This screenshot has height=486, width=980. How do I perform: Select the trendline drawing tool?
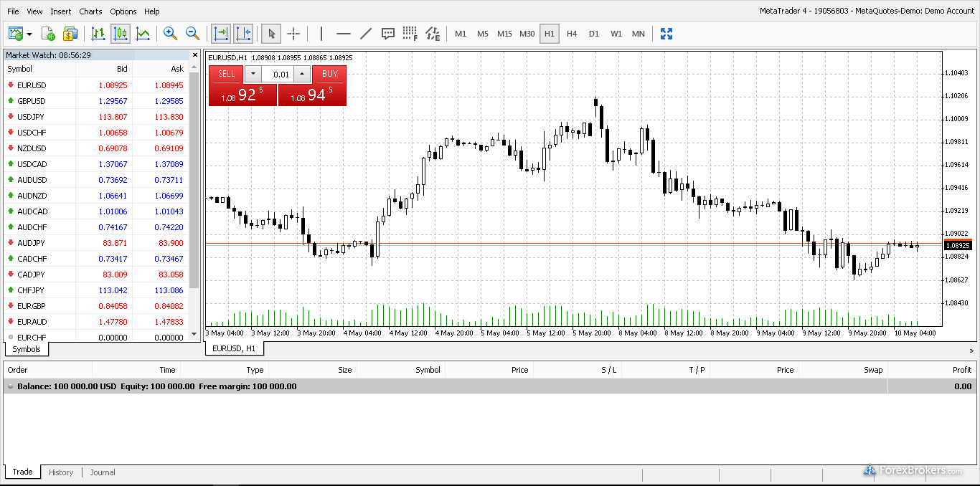pos(367,33)
